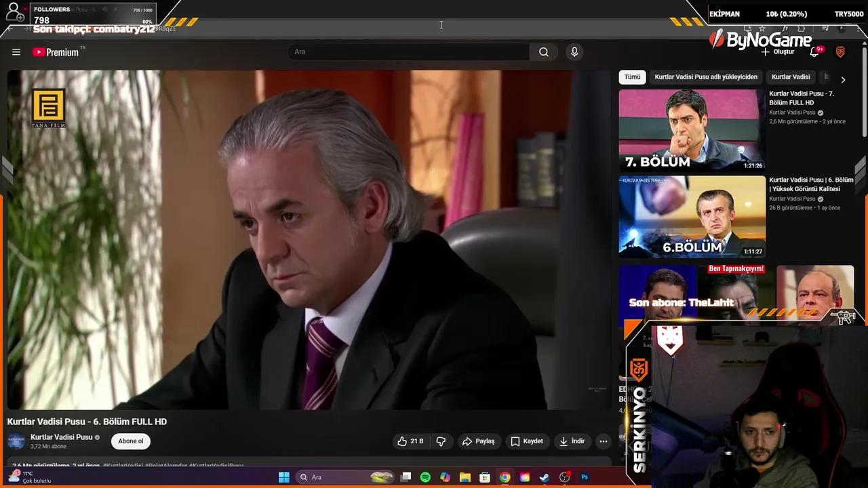Select the 'Kurtlar Vadisi' filter chip

pyautogui.click(x=791, y=77)
